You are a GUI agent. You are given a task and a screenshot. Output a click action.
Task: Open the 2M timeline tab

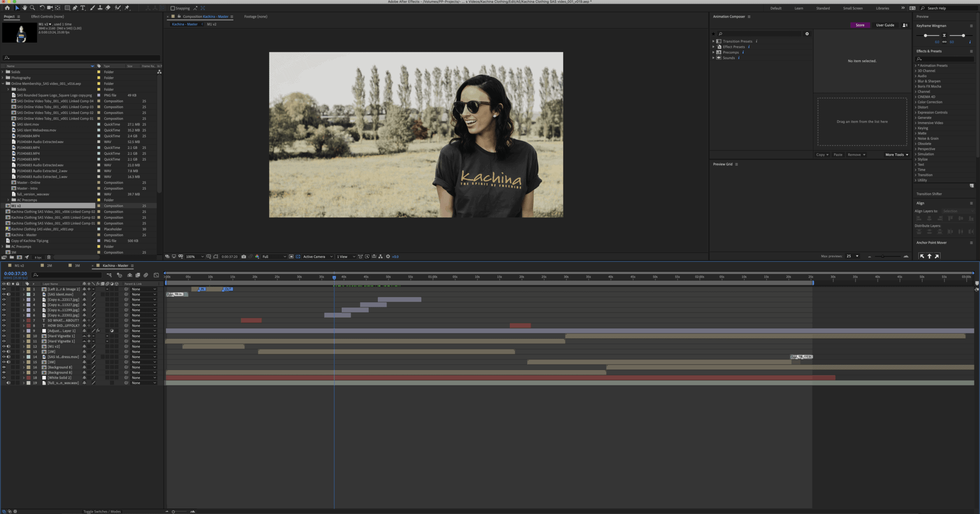[x=49, y=266]
